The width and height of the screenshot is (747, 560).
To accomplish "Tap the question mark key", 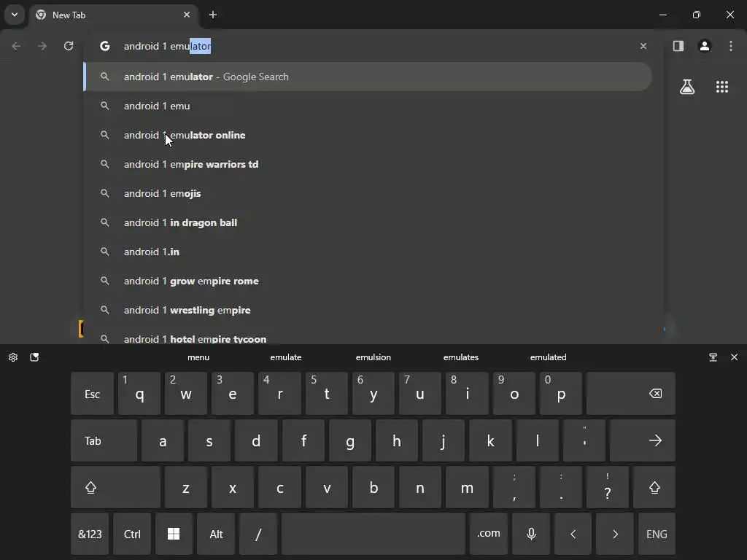I will pyautogui.click(x=608, y=487).
